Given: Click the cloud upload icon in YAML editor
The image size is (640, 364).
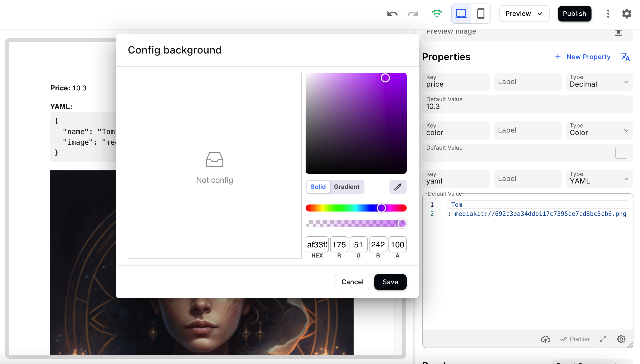Looking at the screenshot, I should [546, 339].
